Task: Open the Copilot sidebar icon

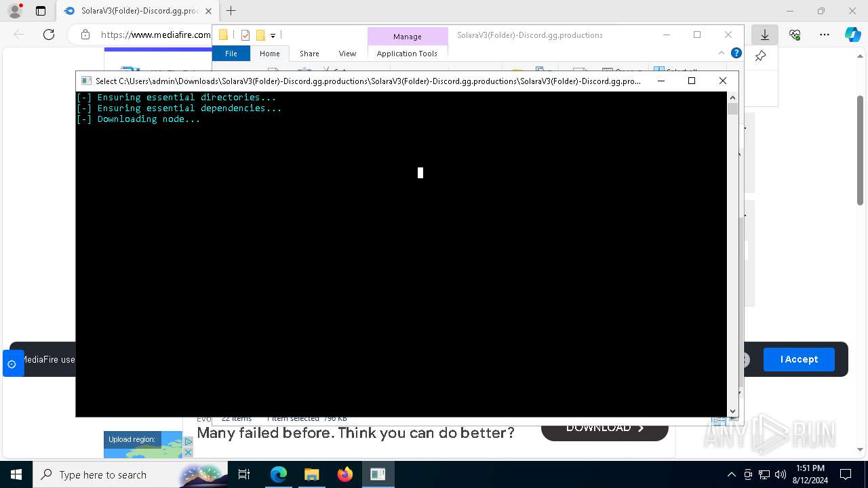Action: coord(852,35)
